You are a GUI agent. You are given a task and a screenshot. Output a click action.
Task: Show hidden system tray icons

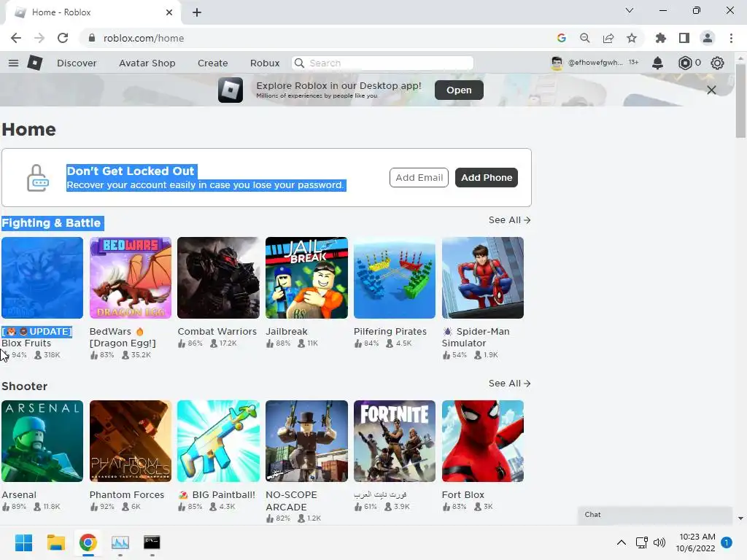tap(622, 542)
